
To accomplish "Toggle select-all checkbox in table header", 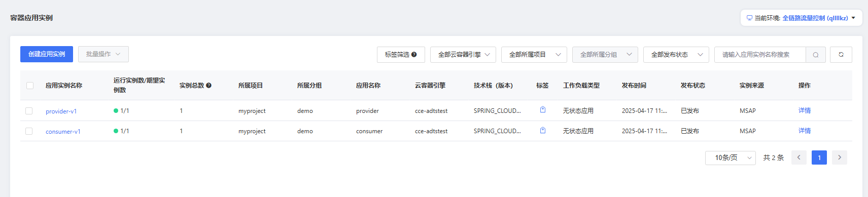I will point(30,86).
